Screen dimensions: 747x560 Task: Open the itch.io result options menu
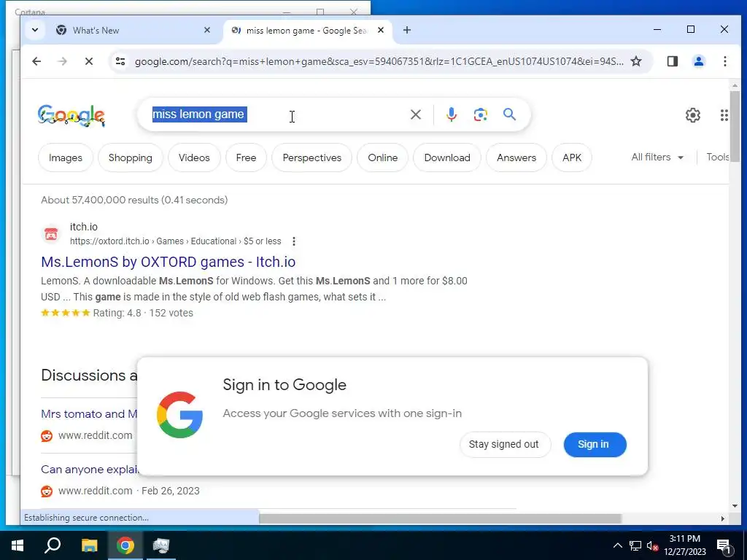tap(294, 241)
